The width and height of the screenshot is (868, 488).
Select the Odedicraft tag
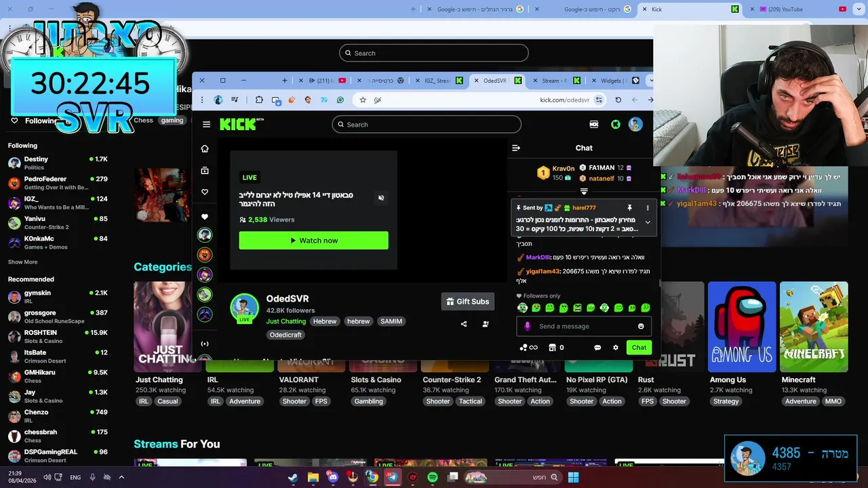(x=285, y=335)
